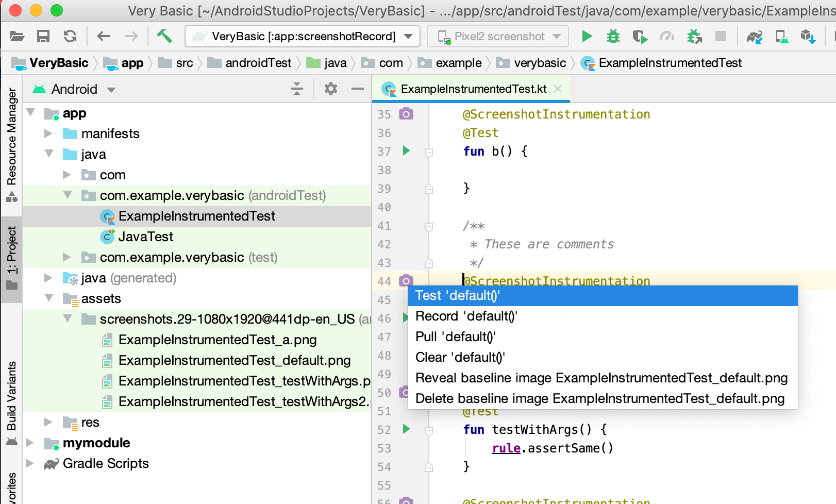The image size is (836, 504).
Task: Click the Sync/Refresh toolbar icon
Action: point(70,36)
